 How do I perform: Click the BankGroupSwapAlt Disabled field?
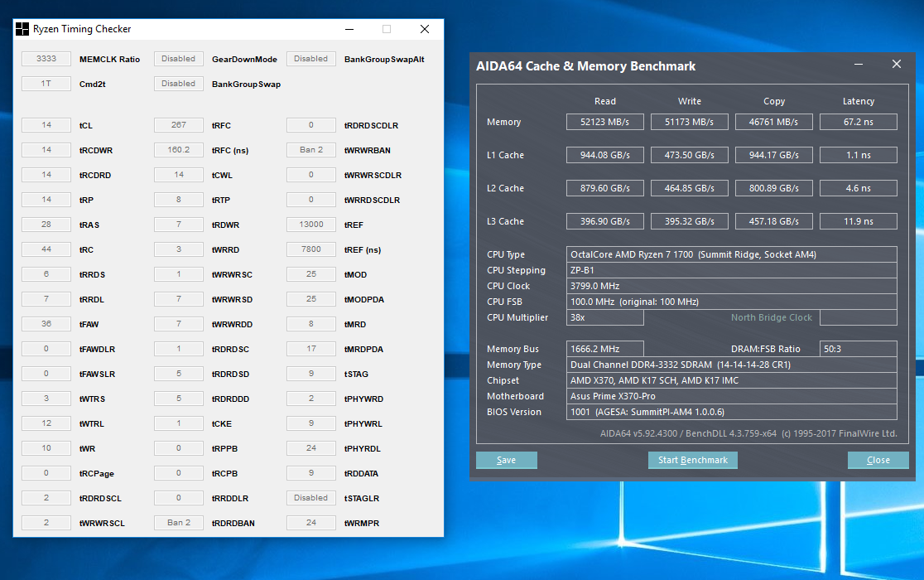pyautogui.click(x=311, y=59)
